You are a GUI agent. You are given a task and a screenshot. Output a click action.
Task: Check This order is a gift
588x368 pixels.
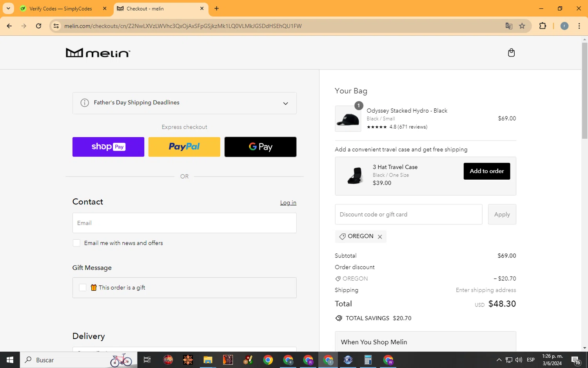coord(83,288)
